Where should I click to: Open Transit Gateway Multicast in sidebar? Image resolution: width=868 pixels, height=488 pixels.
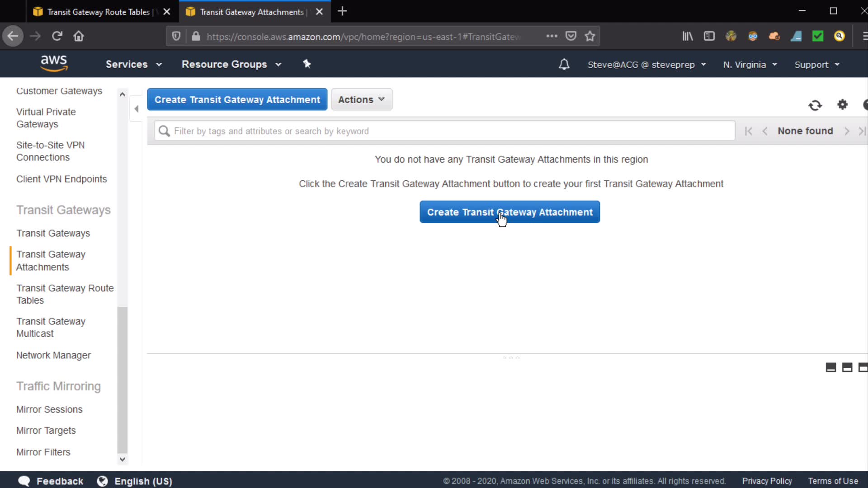point(51,327)
